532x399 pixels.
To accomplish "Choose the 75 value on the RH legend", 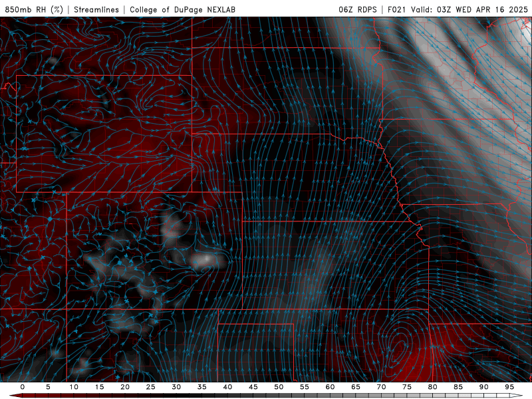I will pyautogui.click(x=407, y=387).
